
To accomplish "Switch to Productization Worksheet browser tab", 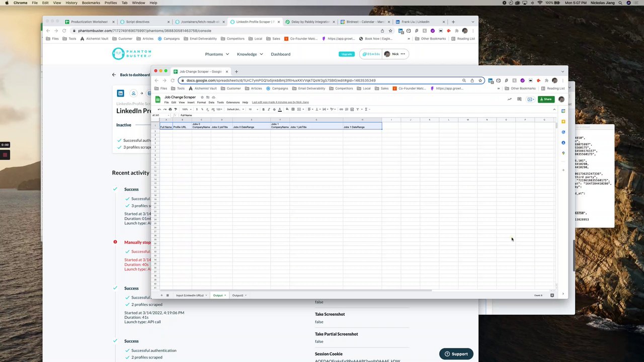I will 90,22.
